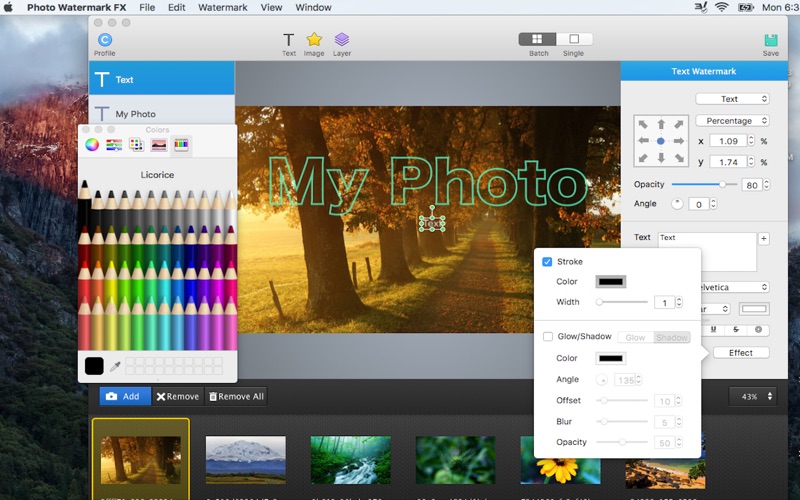The width and height of the screenshot is (800, 500).
Task: Open the Text type dropdown
Action: [732, 99]
